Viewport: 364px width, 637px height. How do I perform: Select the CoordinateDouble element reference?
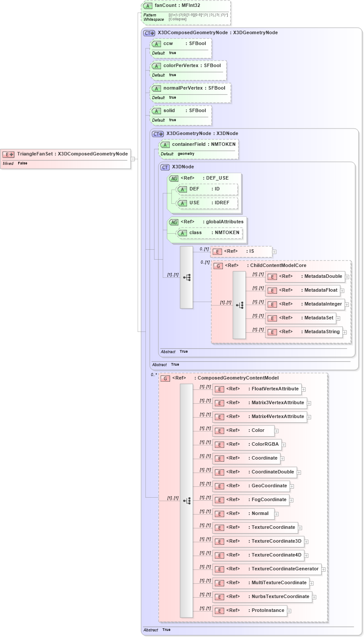coord(254,472)
